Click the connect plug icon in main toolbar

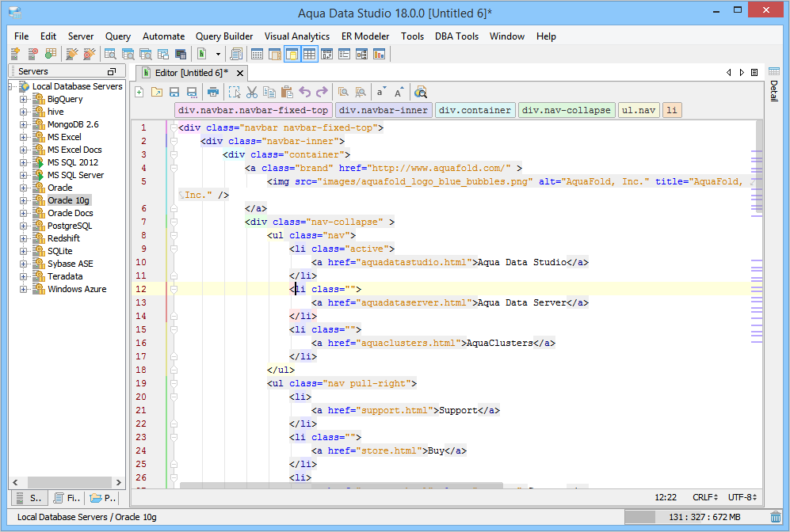click(x=71, y=54)
